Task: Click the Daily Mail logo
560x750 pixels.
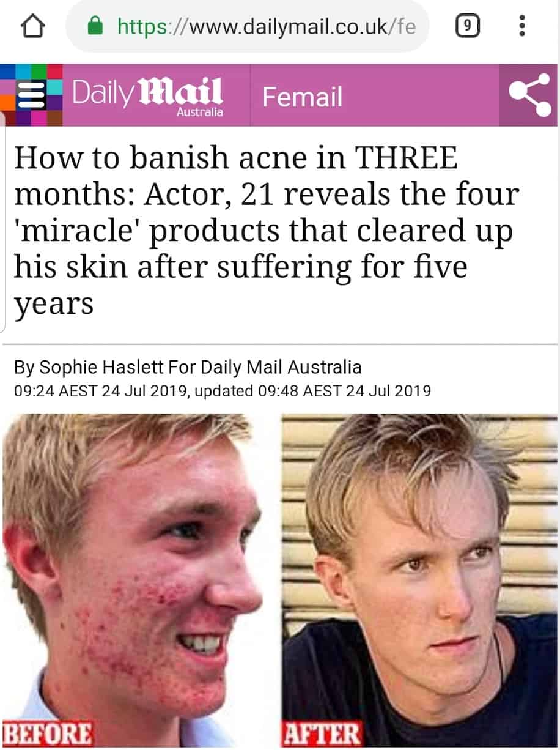Action: (x=147, y=94)
